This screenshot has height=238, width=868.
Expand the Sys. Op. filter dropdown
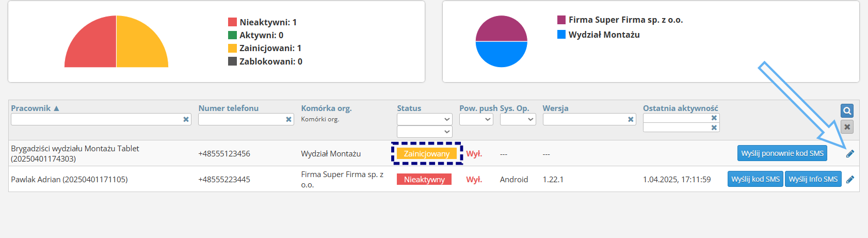pos(518,119)
